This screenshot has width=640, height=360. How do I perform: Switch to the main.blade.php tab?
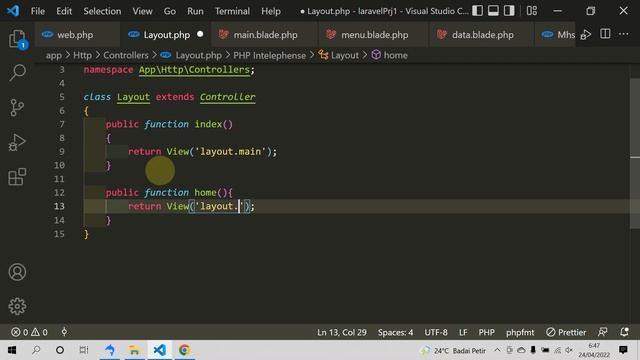click(264, 35)
